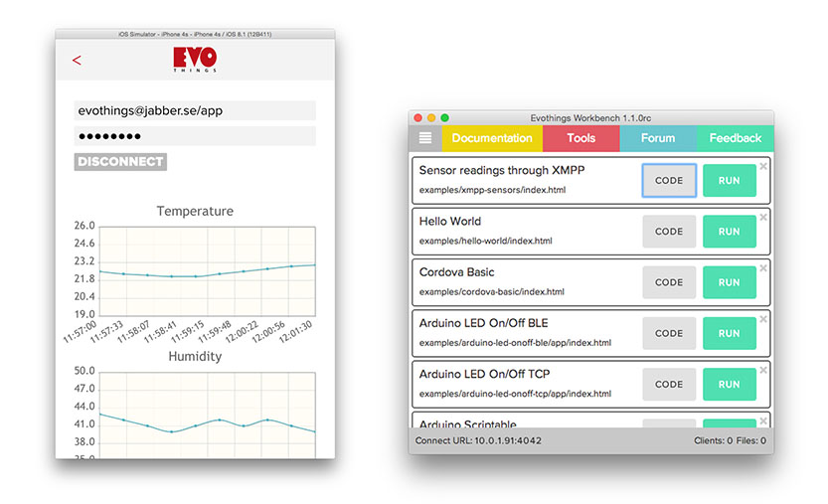The width and height of the screenshot is (828, 504).
Task: Click CODE for Sensor readings through XMPP
Action: click(669, 181)
